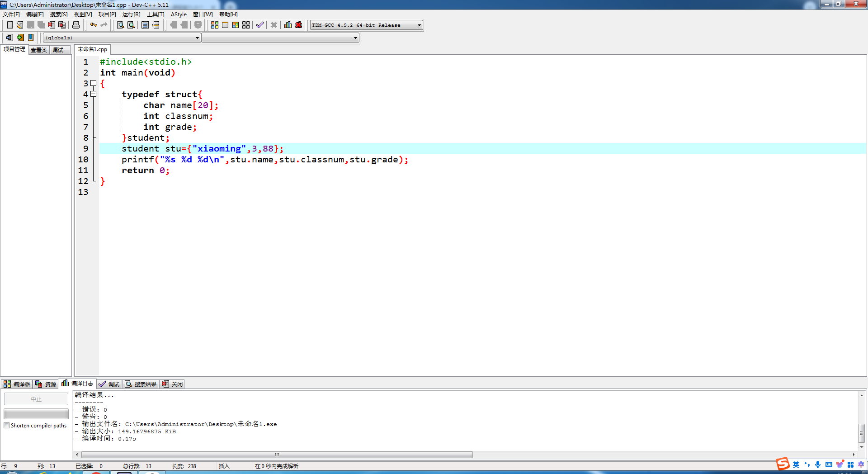Click the compile log horizontal scrollbar
The image size is (868, 474).
click(x=277, y=455)
